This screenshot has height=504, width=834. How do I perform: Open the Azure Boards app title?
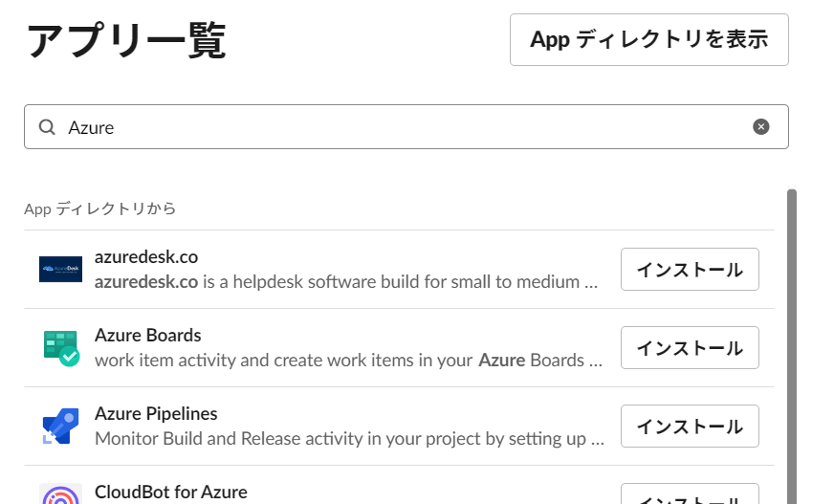click(148, 336)
